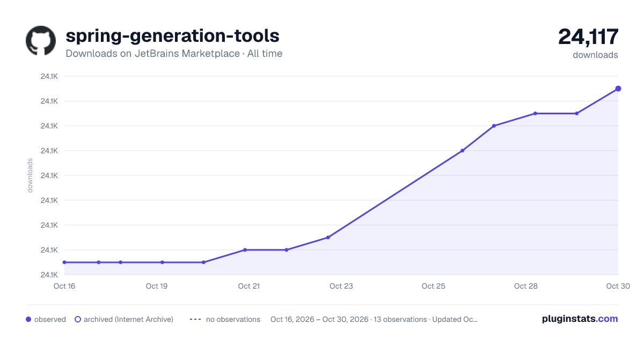Select the data point nearest above Oct 28
The image size is (644, 338).
tap(535, 113)
